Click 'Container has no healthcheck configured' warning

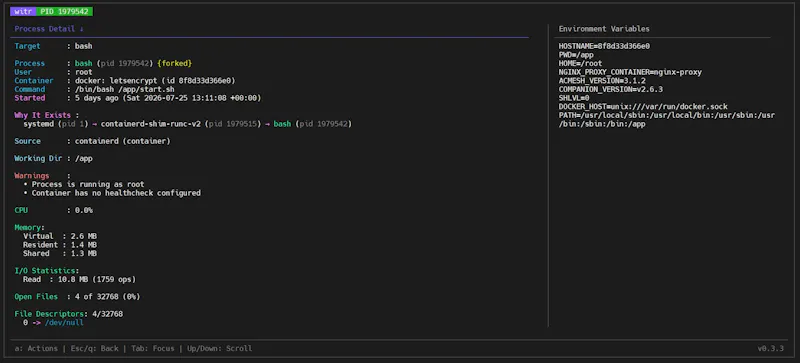(116, 193)
